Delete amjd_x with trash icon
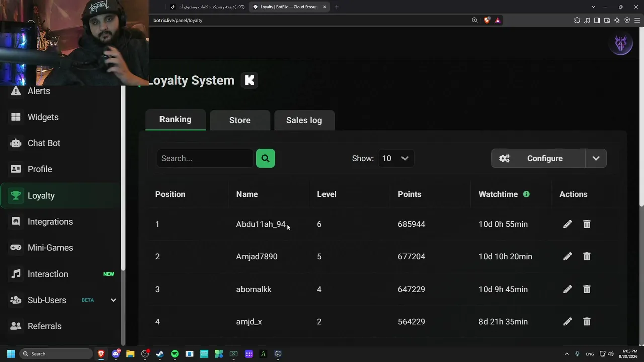This screenshot has height=362, width=644. point(587,322)
